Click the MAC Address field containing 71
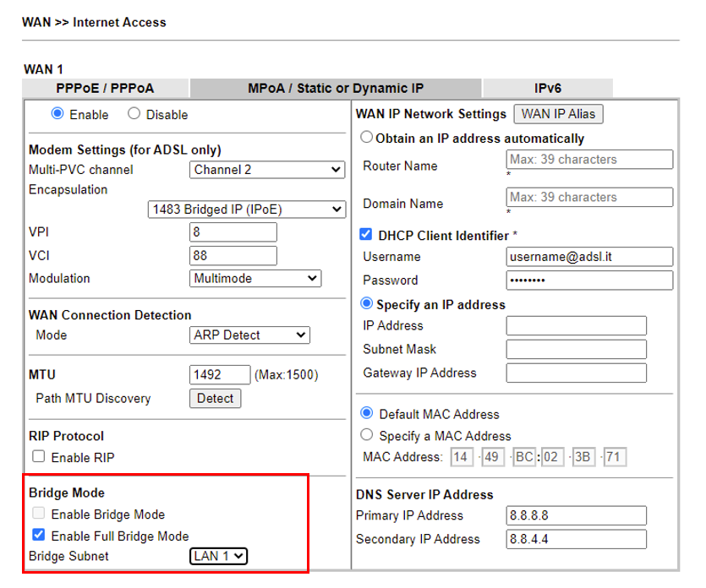 pos(615,457)
